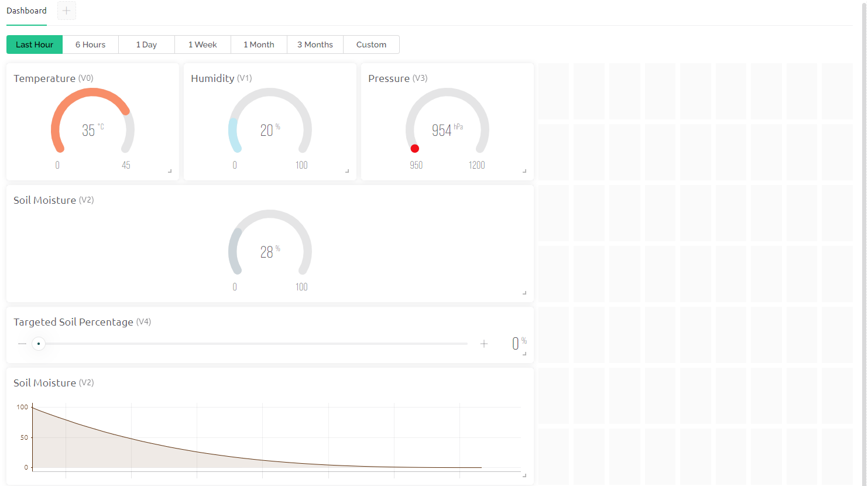The image size is (868, 486).
Task: Click the soil moisture value 28
Action: tap(266, 252)
